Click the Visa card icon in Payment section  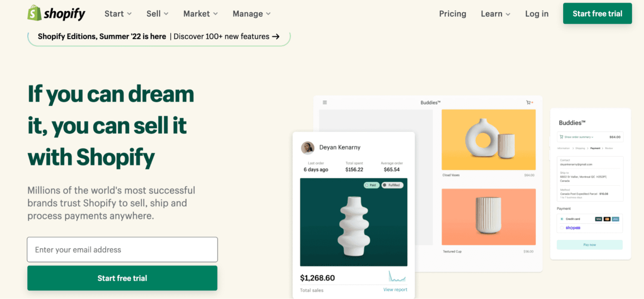(x=599, y=219)
